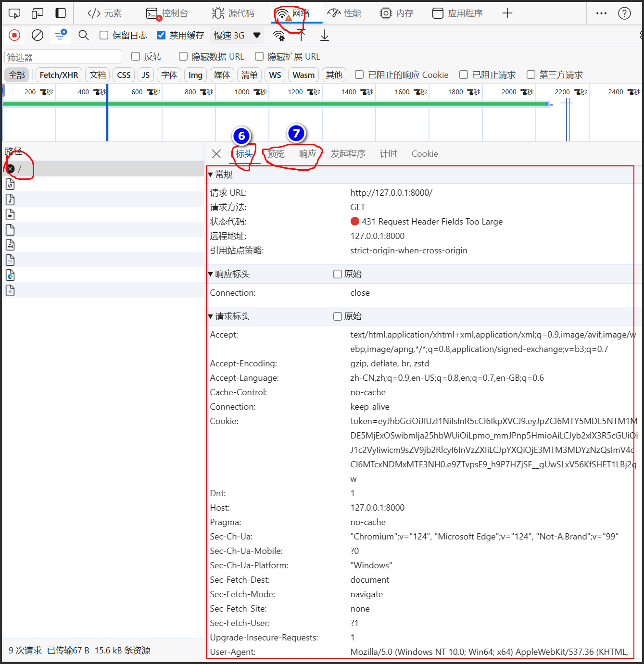Viewport: 644px width, 664px height.
Task: Select the failed '/' request row
Action: (103, 169)
